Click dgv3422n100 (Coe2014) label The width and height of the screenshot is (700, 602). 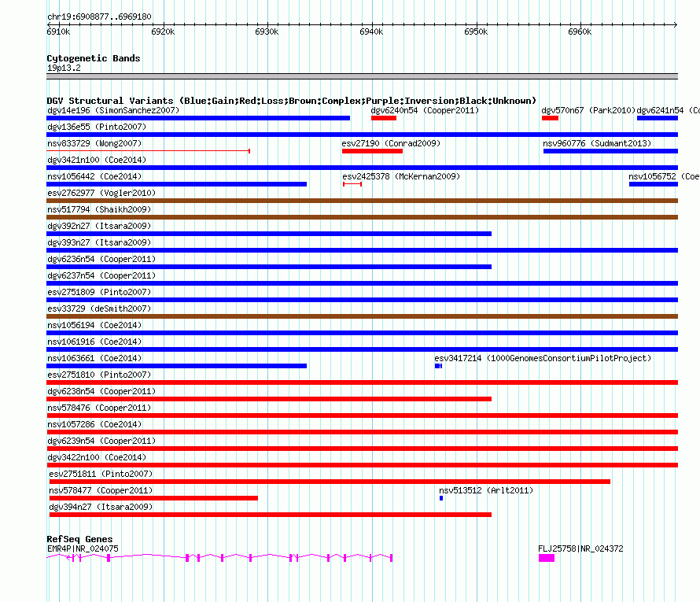(97, 457)
